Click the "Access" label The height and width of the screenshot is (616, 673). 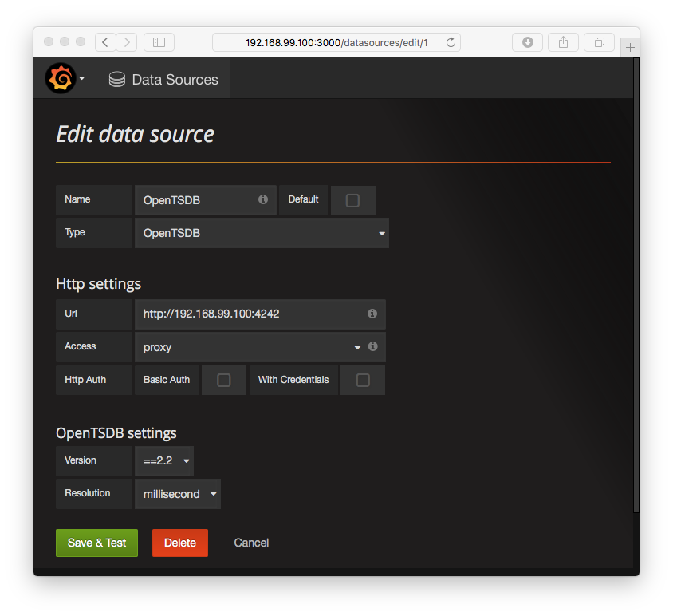click(x=81, y=346)
